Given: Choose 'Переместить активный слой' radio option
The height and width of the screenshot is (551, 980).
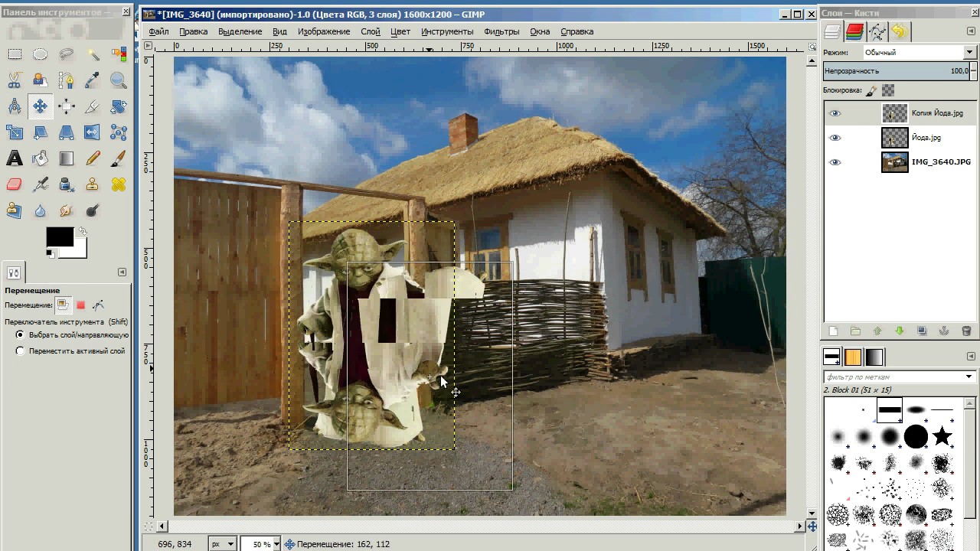Looking at the screenshot, I should (x=20, y=351).
